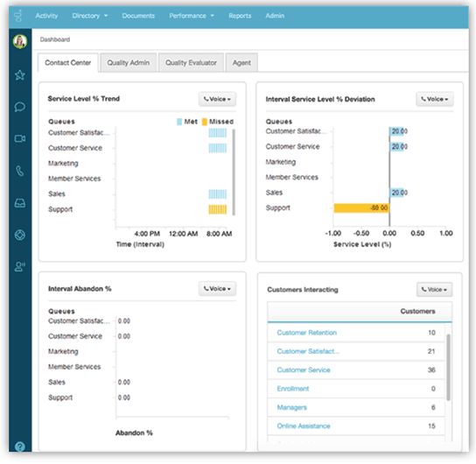Open the Video camera sidebar icon
The image size is (476, 464).
click(20, 139)
